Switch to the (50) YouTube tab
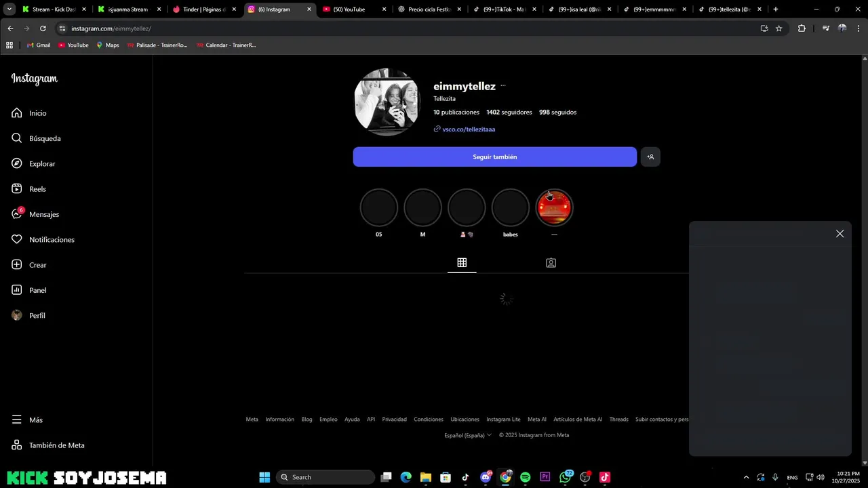 pos(353,9)
